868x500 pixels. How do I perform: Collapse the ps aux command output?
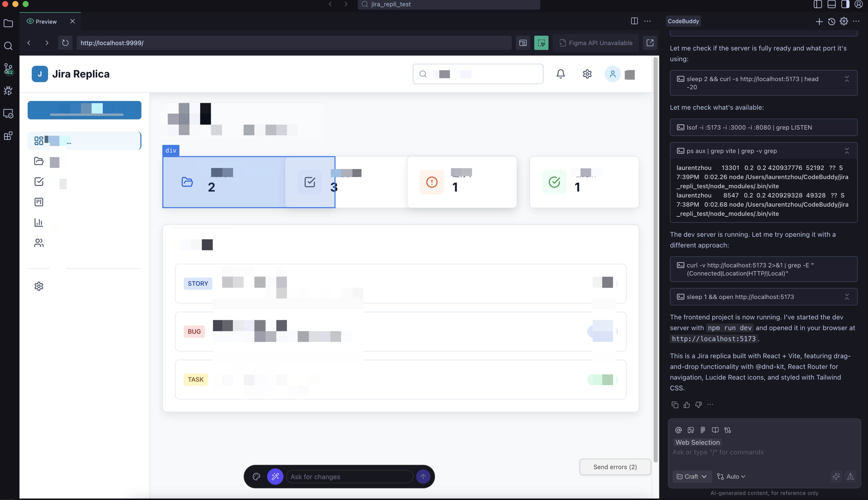(847, 151)
